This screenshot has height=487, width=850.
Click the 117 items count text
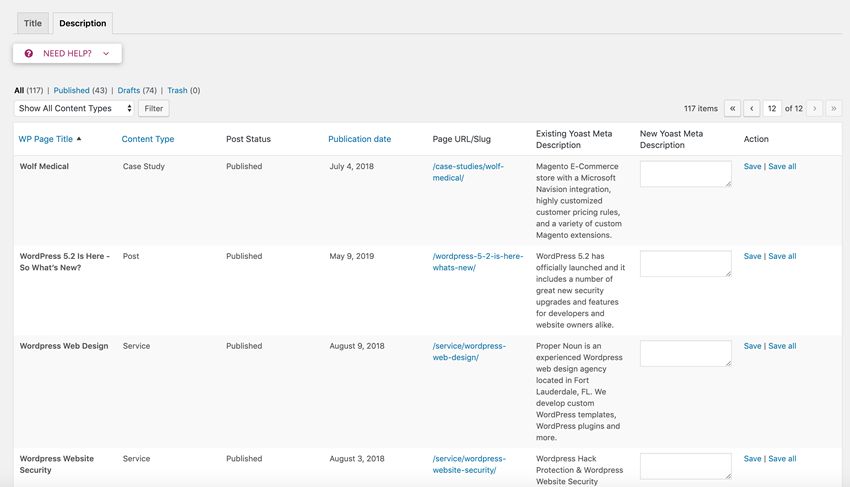click(700, 108)
